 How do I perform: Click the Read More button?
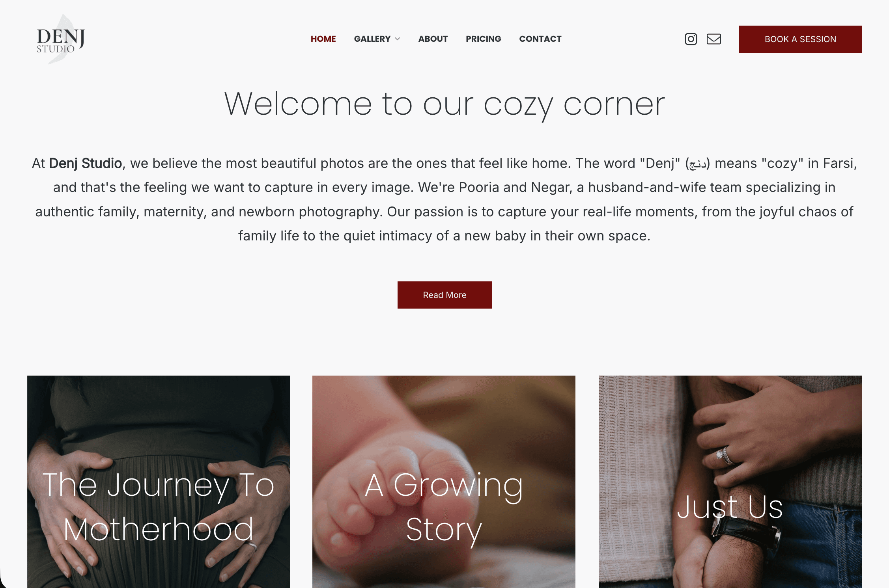click(x=444, y=295)
